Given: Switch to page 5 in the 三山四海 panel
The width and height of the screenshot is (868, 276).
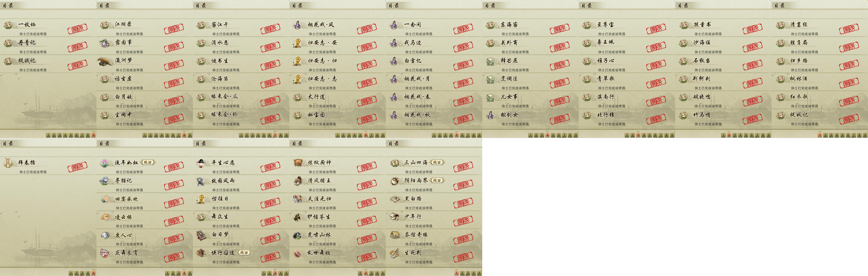Looking at the screenshot, I should pyautogui.click(x=479, y=273).
